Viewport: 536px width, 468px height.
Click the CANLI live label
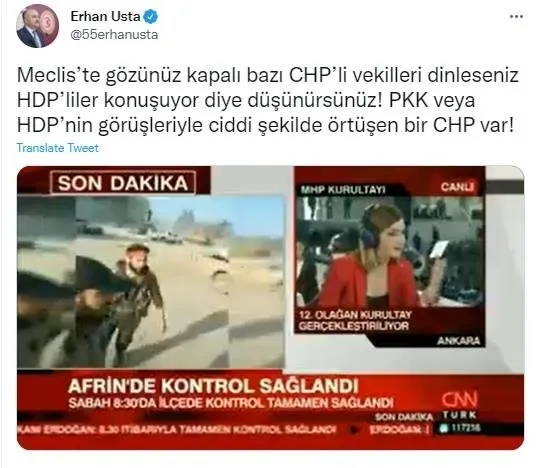[x=457, y=187]
